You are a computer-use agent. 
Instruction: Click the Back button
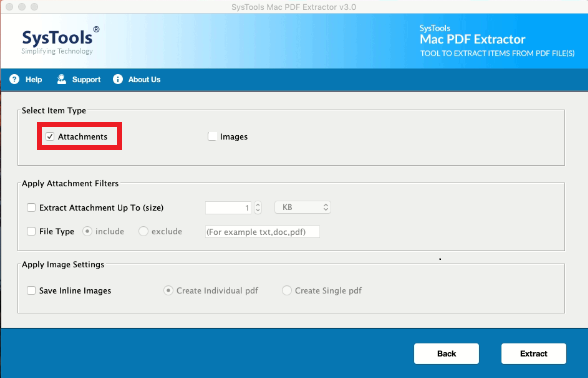pyautogui.click(x=446, y=353)
